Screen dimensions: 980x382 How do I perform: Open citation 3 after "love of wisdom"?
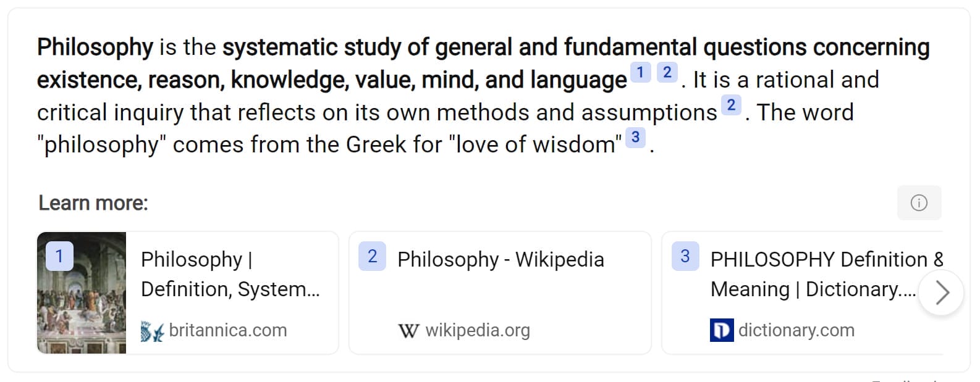coord(635,138)
